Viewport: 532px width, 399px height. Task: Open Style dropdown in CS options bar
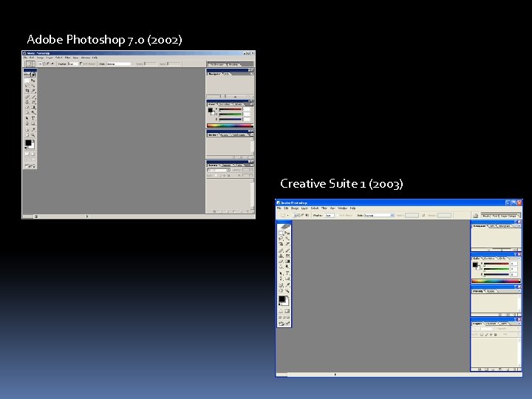click(x=379, y=216)
